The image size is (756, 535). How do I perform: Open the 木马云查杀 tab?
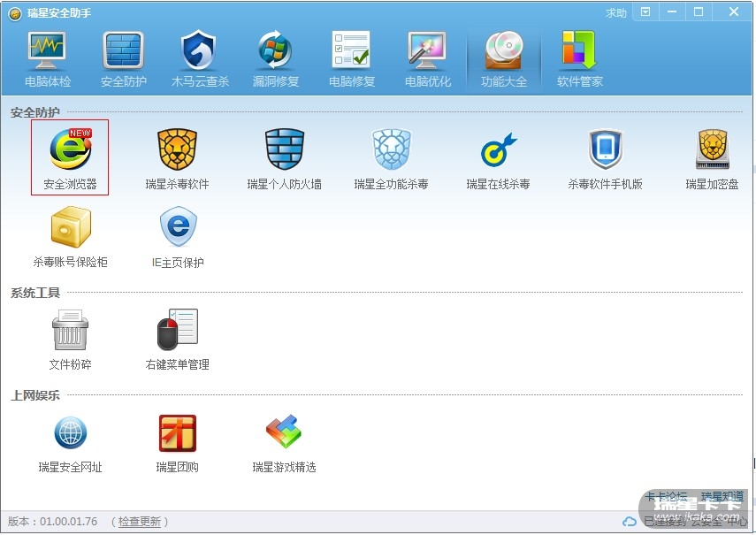200,60
